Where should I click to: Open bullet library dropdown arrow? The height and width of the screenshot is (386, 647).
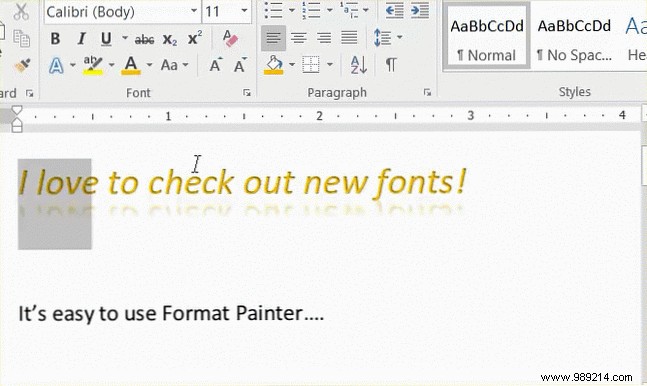coord(292,10)
